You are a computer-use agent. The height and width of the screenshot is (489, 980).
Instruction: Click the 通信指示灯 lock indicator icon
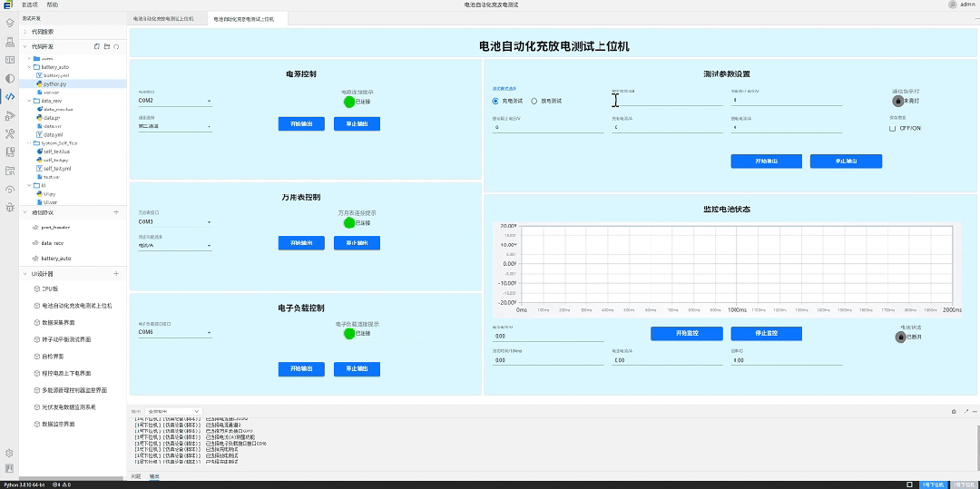pos(898,101)
